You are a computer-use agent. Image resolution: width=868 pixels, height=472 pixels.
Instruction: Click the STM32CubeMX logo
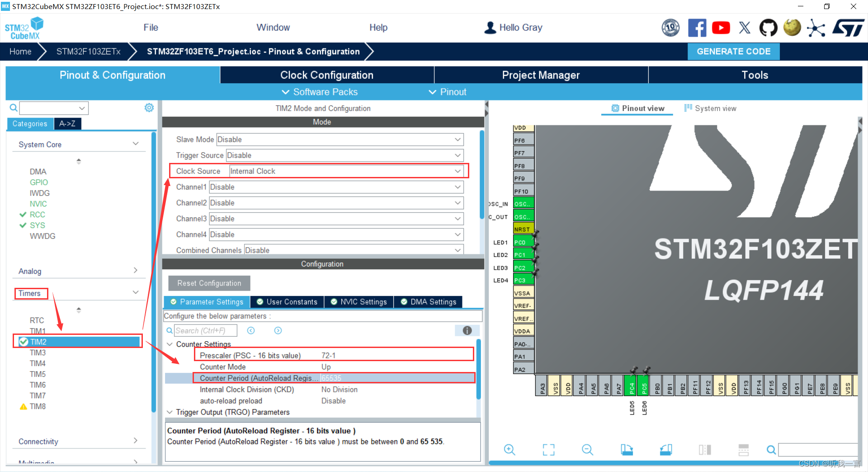click(x=24, y=28)
